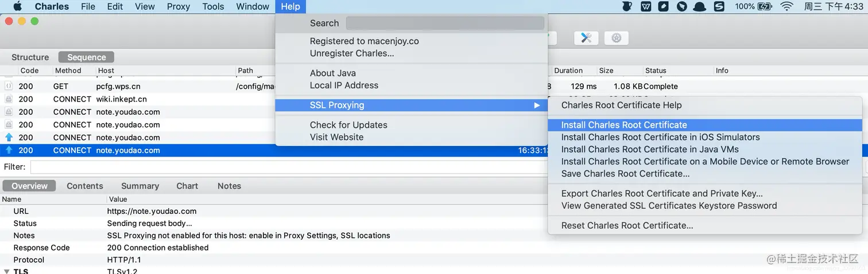Select the pcfg.wps.cn GET request row
Image resolution: width=868 pixels, height=274 pixels.
[x=138, y=86]
